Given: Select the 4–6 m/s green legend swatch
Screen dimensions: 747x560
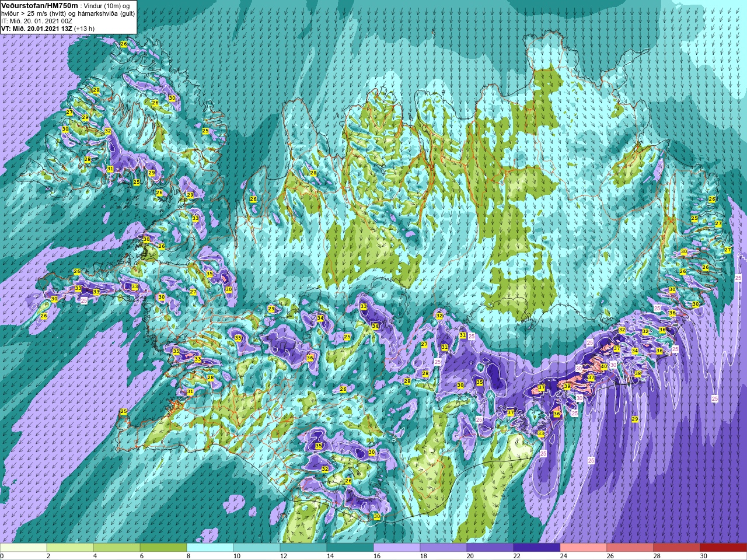Looking at the screenshot, I should (117, 547).
